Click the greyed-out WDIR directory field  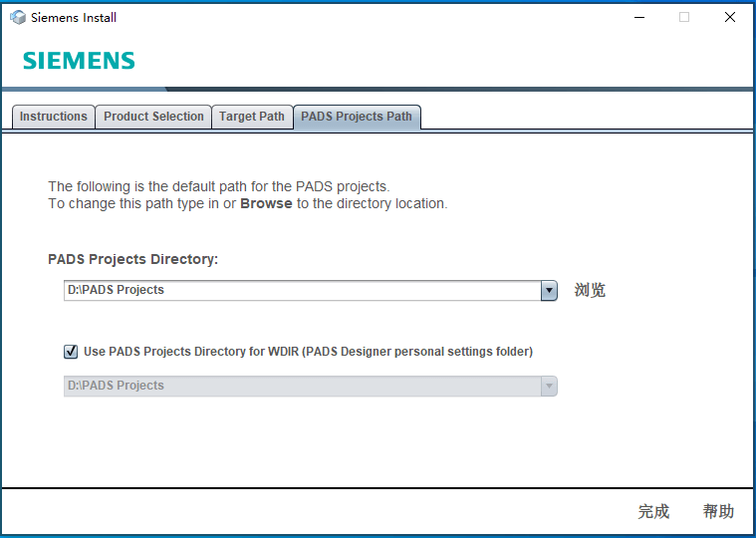pos(303,387)
